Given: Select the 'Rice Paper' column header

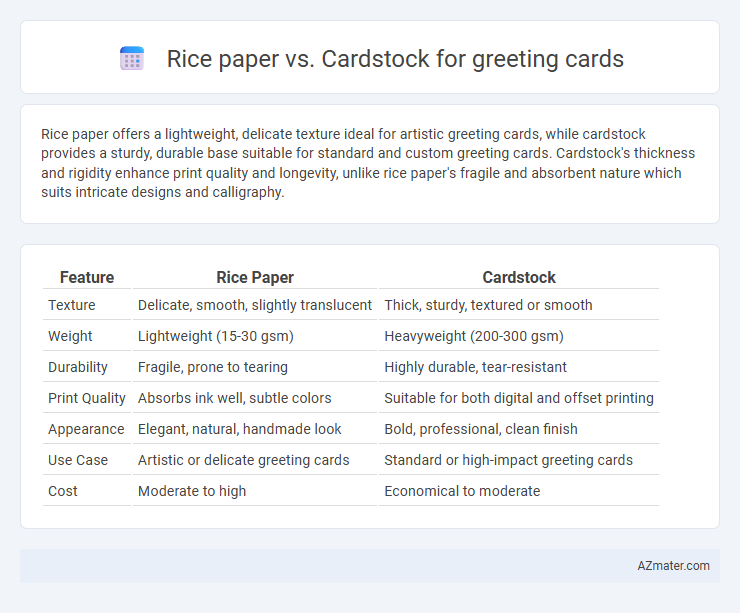Looking at the screenshot, I should tap(255, 277).
